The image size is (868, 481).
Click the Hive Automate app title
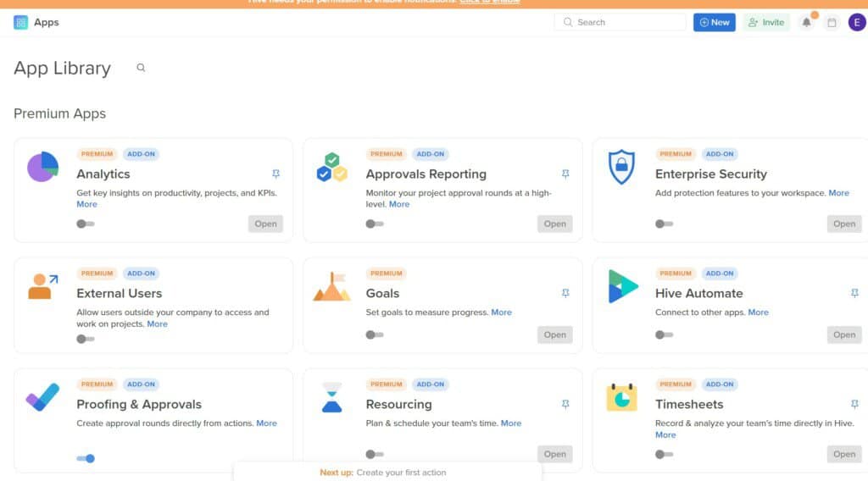[x=699, y=293]
